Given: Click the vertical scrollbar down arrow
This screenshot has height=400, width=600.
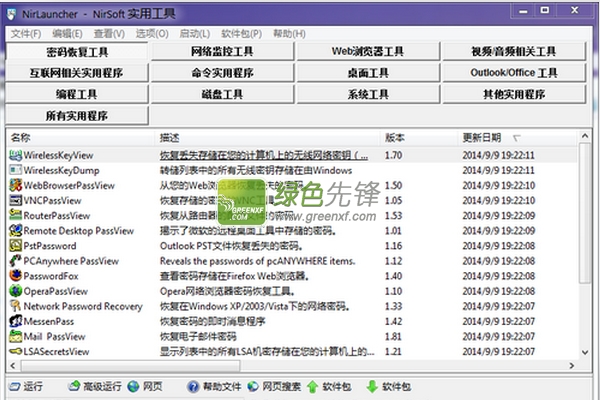Looking at the screenshot, I should coord(585,353).
